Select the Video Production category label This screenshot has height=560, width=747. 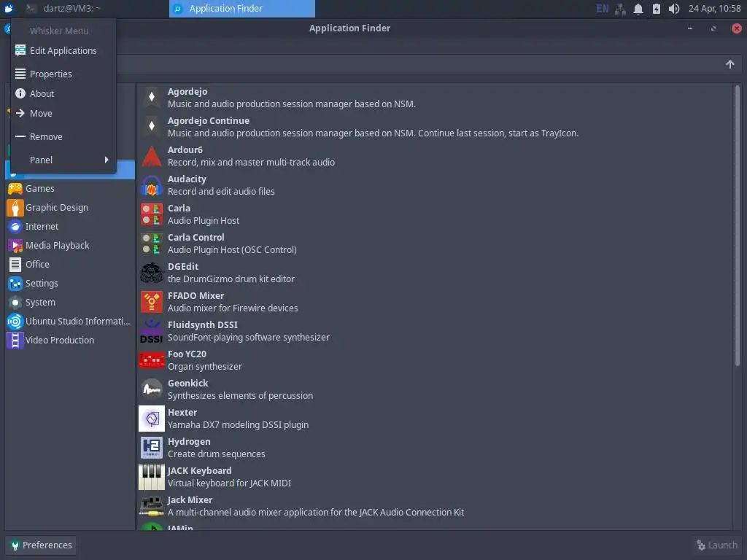pos(60,341)
